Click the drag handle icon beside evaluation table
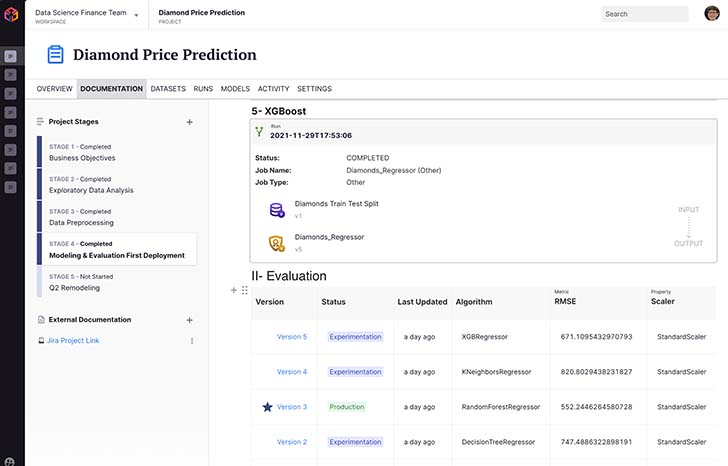Screen dimensions: 728x466 [244, 290]
